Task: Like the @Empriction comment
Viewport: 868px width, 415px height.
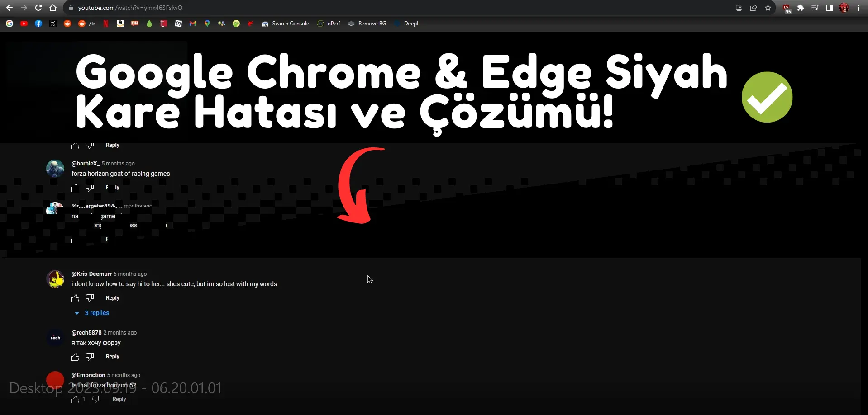Action: [x=75, y=400]
